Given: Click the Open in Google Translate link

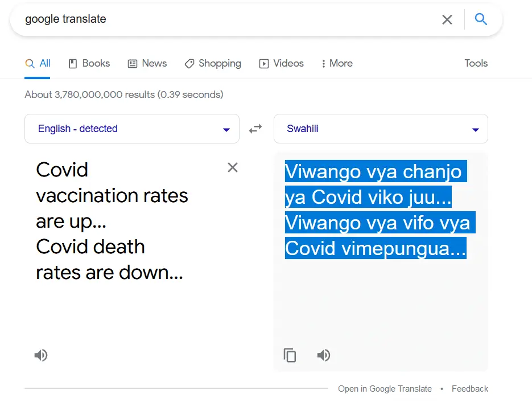Looking at the screenshot, I should pyautogui.click(x=385, y=389).
